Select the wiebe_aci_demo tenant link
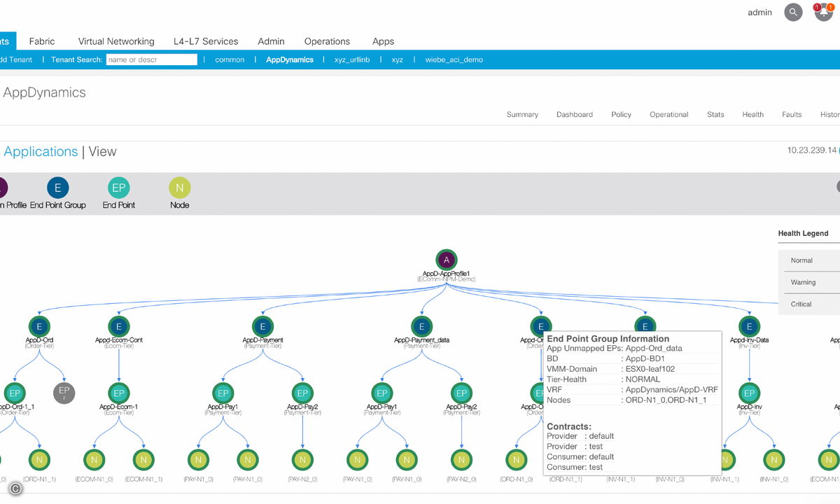The width and height of the screenshot is (840, 504). click(454, 59)
